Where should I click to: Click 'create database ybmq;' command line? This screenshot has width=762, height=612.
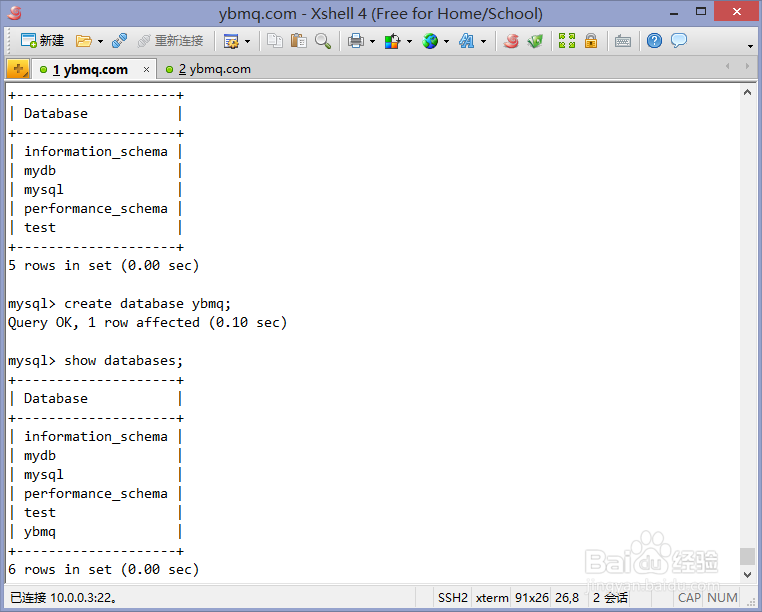tap(120, 304)
